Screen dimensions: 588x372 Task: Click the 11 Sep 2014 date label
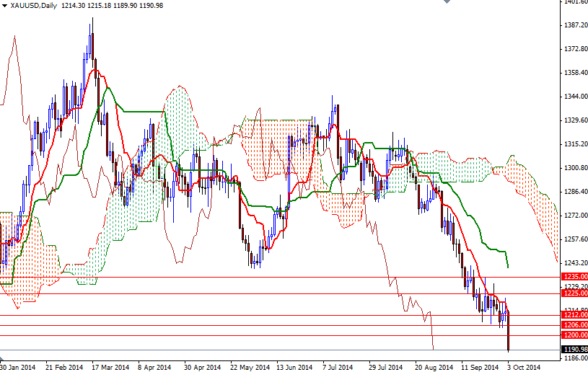[x=480, y=367]
